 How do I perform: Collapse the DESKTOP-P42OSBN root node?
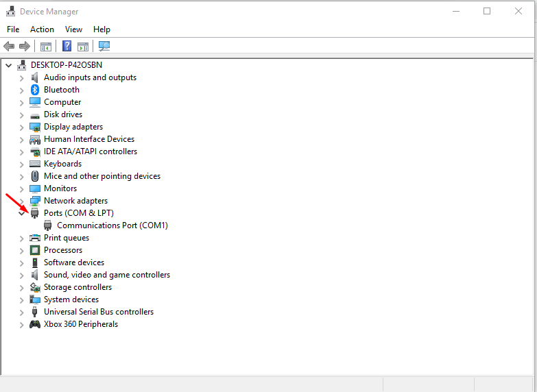(x=8, y=65)
